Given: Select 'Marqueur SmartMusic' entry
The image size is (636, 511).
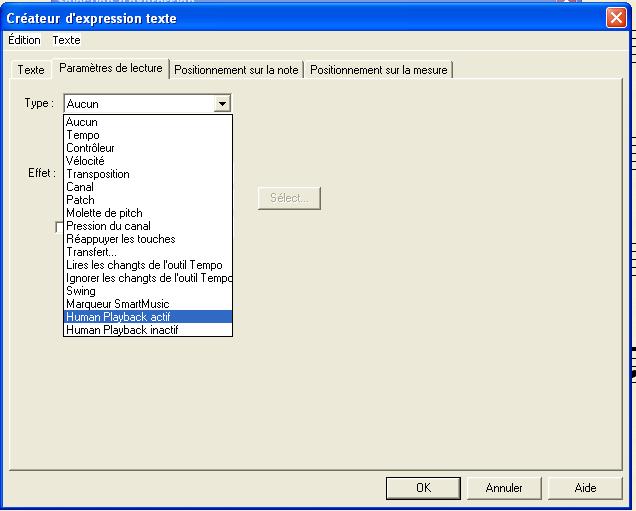Looking at the screenshot, I should [x=147, y=304].
